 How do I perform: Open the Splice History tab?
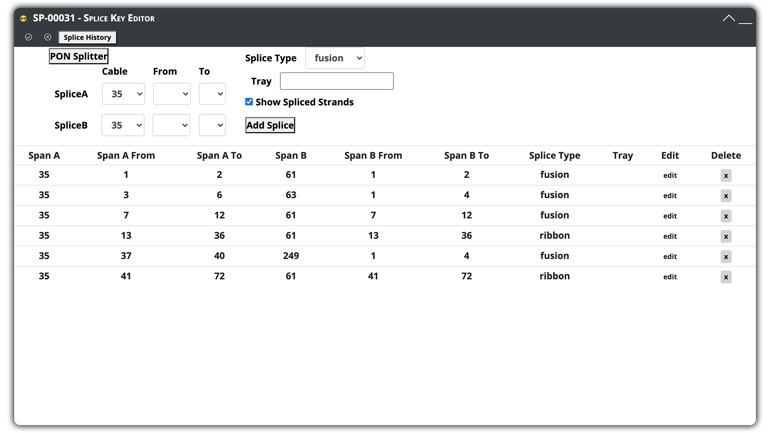click(87, 37)
